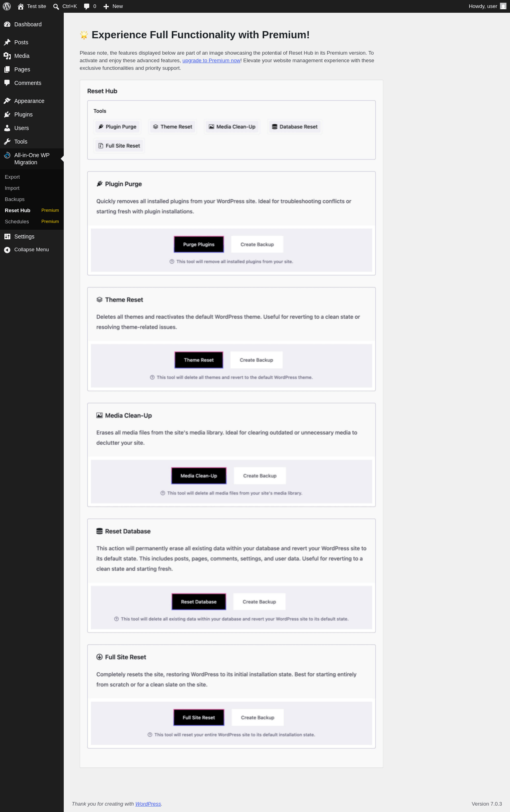Click Create Backup beside the Theme Reset button
Screen dimensions: 510x812
point(257,360)
